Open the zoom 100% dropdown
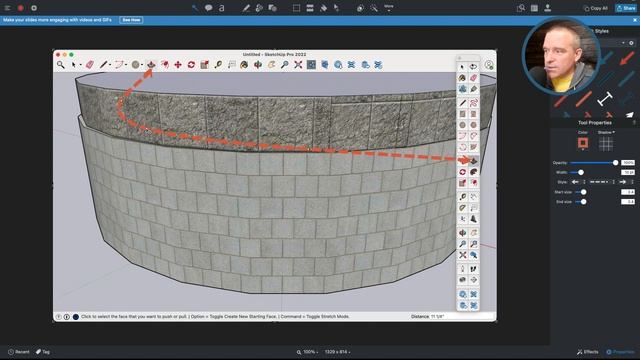The height and width of the screenshot is (360, 640). point(310,352)
